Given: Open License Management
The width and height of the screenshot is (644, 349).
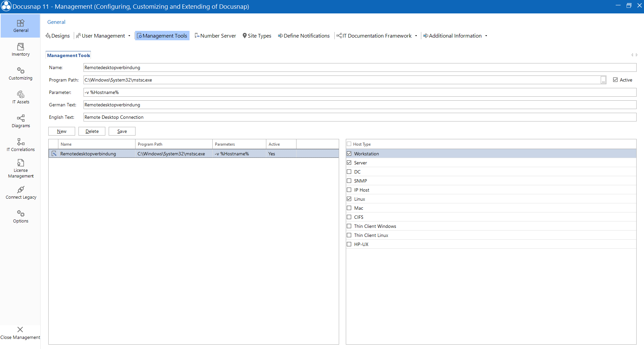Looking at the screenshot, I should [x=20, y=168].
